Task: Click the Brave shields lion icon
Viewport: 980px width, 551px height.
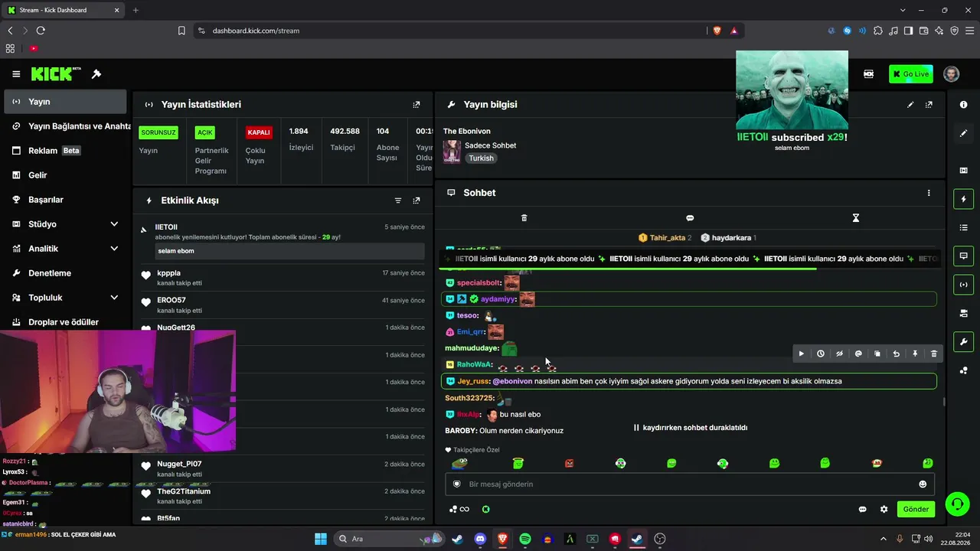Action: (717, 31)
